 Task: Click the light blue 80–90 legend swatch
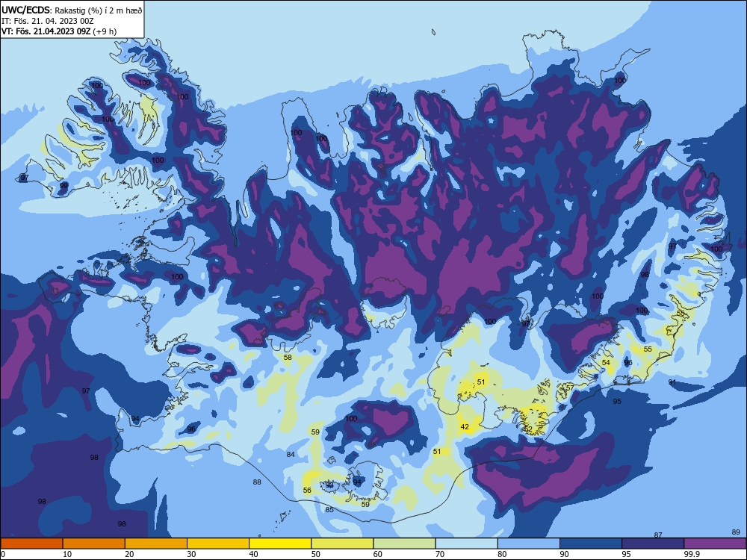(529, 544)
